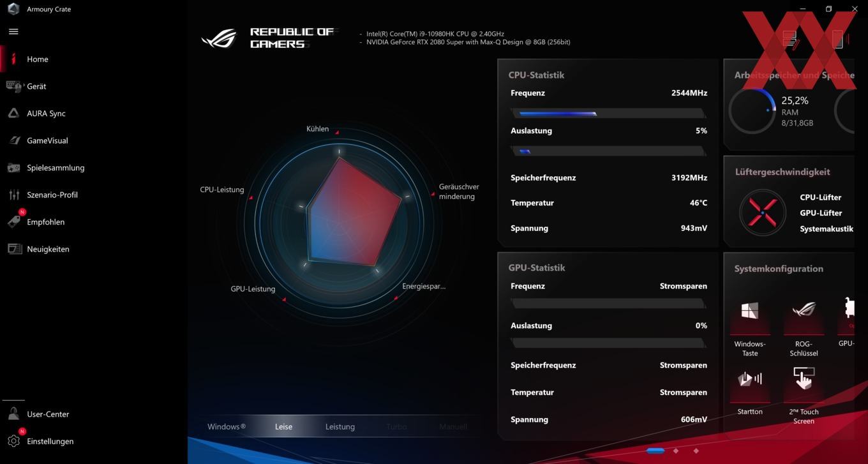Open the Gerät section

point(36,86)
